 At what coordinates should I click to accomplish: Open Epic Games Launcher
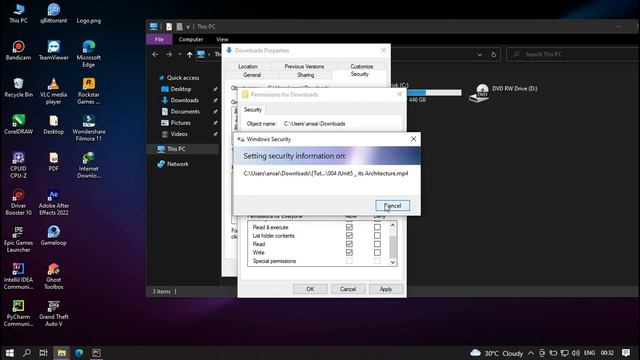18,239
